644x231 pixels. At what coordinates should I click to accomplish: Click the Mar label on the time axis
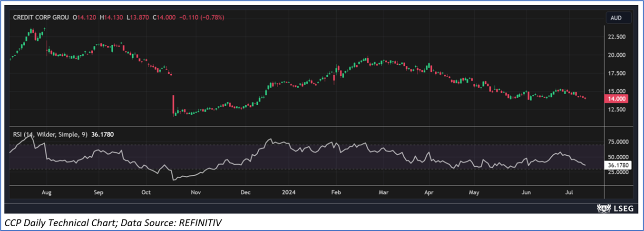[x=383, y=192]
